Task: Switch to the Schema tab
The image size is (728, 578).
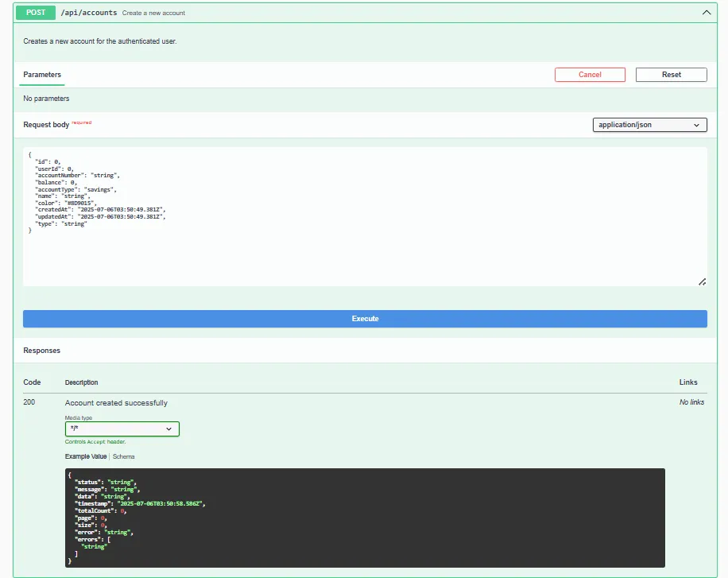Action: click(123, 456)
